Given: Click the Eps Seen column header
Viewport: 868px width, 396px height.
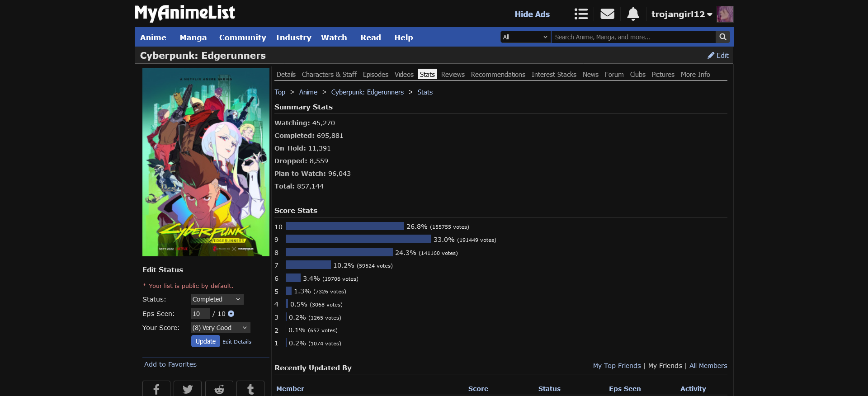Looking at the screenshot, I should point(625,389).
